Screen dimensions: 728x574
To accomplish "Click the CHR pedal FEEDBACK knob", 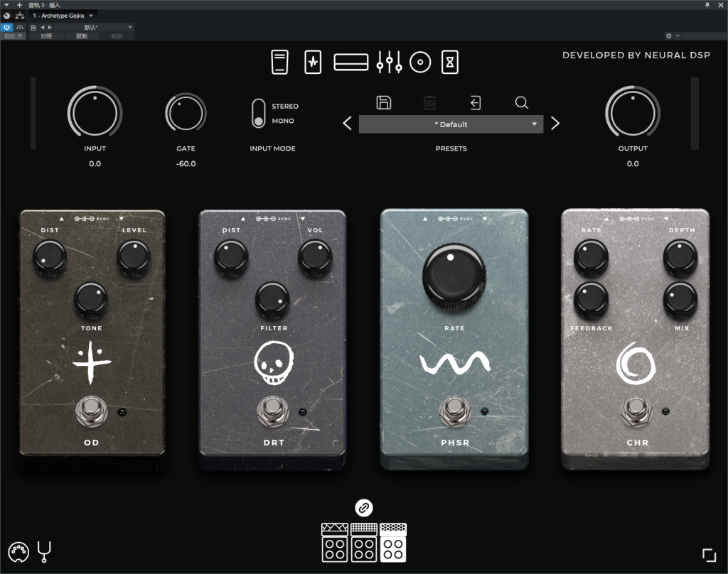I will (591, 300).
